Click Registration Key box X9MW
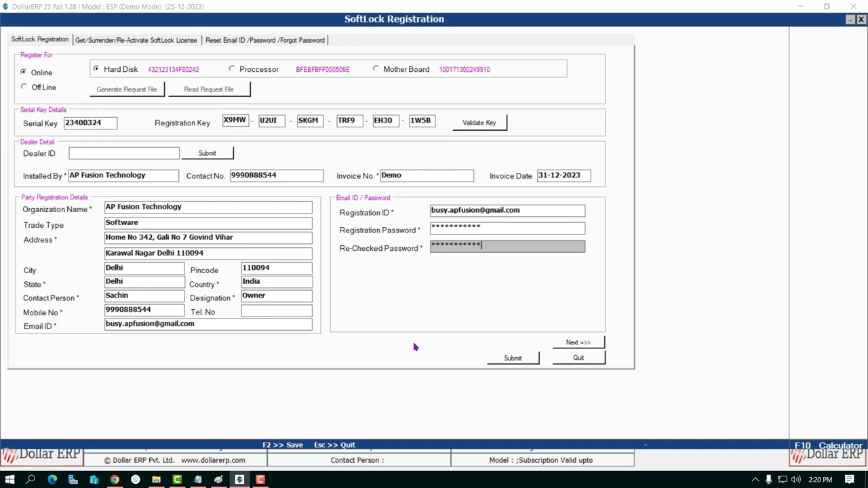 coord(235,121)
